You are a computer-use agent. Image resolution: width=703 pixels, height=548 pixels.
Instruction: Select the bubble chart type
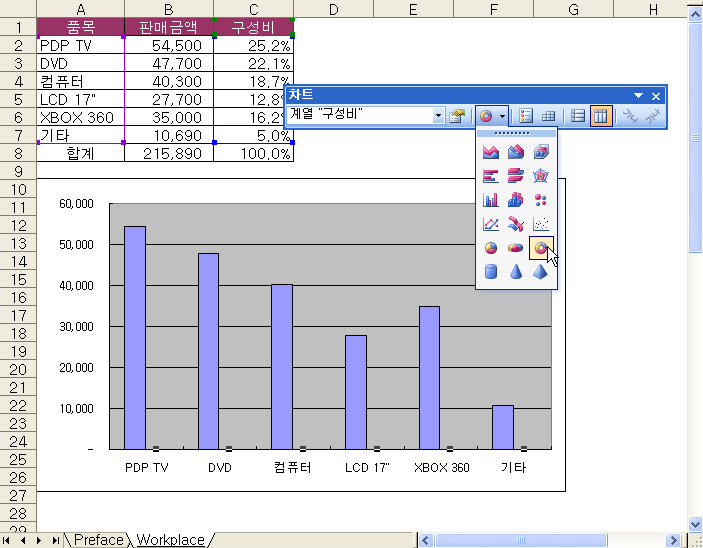pyautogui.click(x=541, y=200)
